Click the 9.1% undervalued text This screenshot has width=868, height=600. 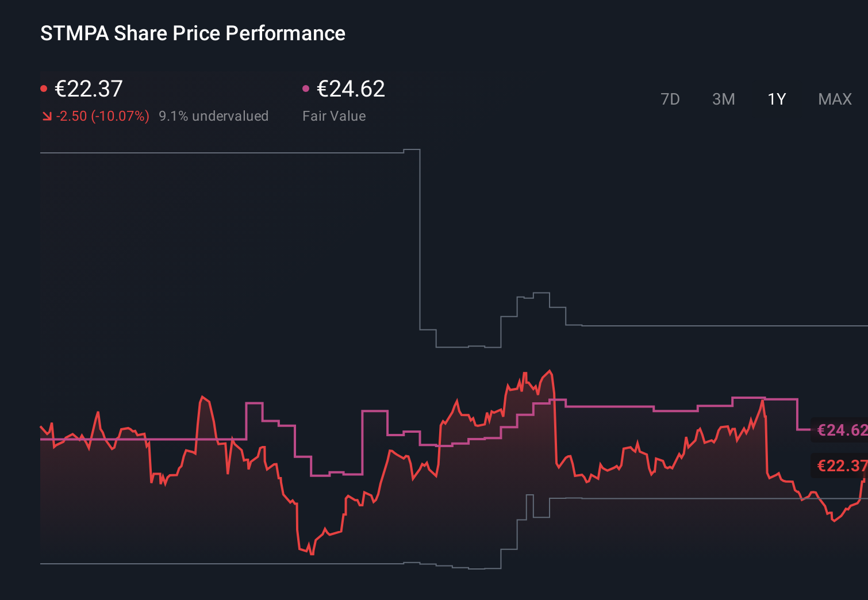pyautogui.click(x=213, y=116)
